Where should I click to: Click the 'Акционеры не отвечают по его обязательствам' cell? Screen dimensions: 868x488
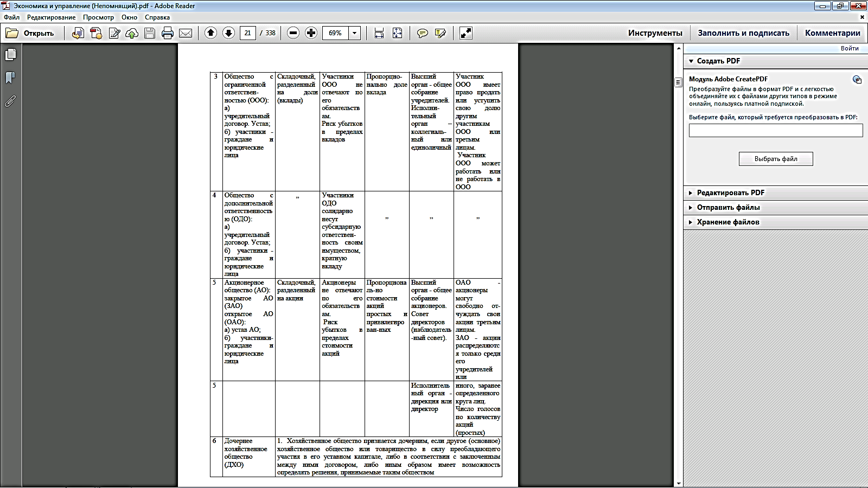[x=342, y=330]
